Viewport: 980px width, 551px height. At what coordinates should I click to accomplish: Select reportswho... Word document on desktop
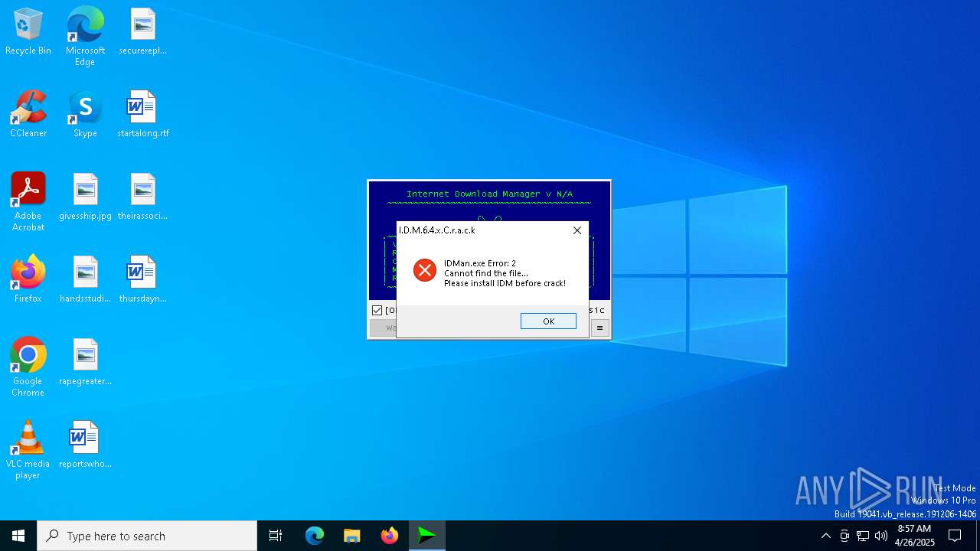tap(85, 445)
